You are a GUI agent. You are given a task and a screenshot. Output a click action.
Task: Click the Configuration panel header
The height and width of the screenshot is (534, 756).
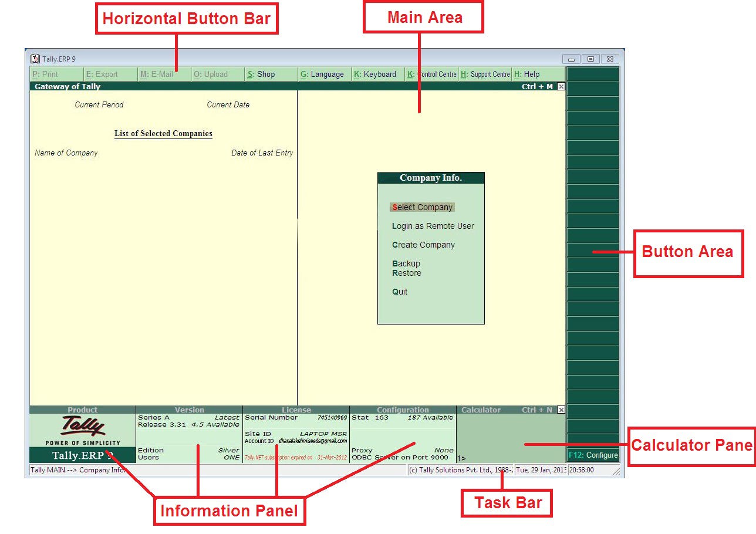[x=403, y=410]
